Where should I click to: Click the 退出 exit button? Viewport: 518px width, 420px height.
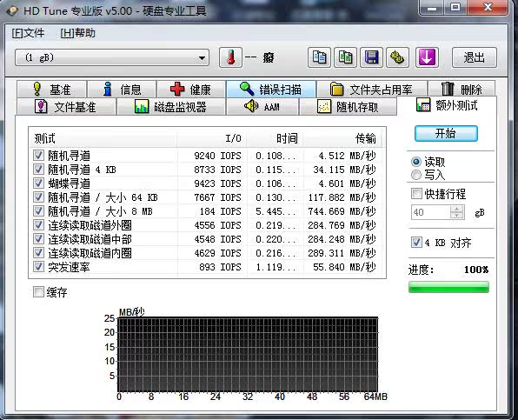pyautogui.click(x=474, y=57)
